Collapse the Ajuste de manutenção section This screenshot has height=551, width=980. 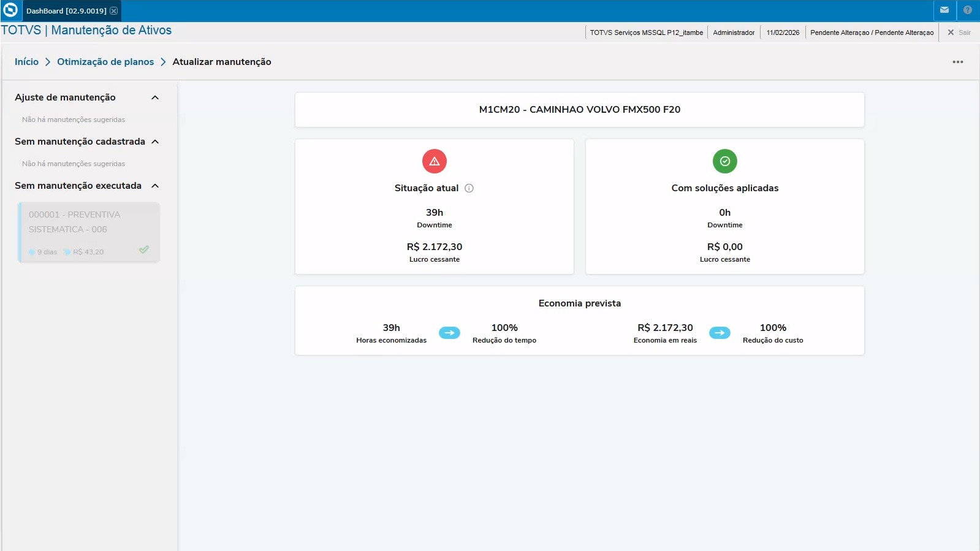155,97
